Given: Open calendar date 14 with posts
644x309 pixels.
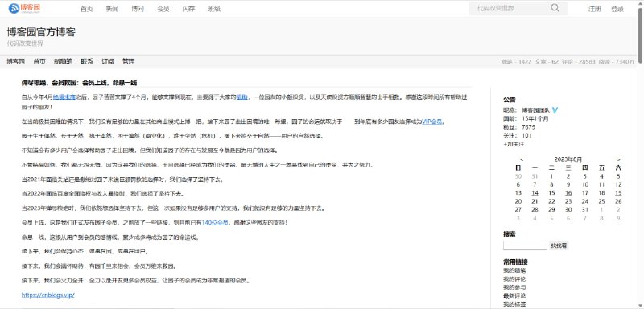Looking at the screenshot, I should click(x=535, y=193).
